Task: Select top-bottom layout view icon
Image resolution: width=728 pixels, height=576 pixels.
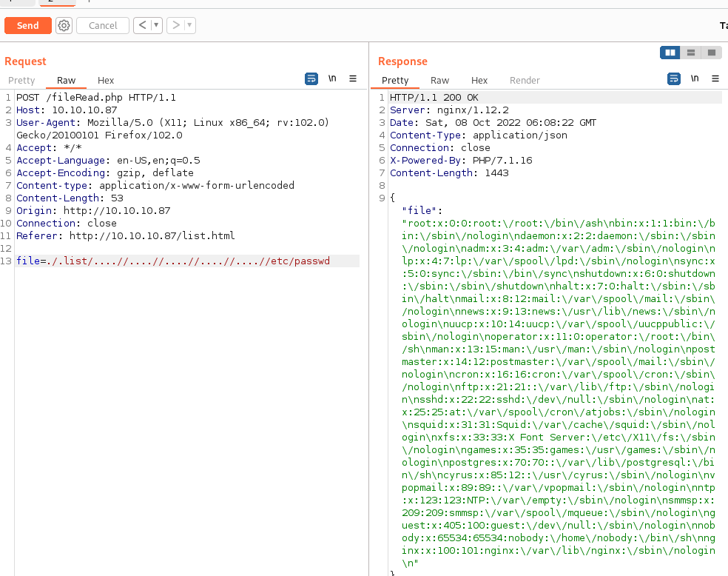Action: [x=691, y=53]
